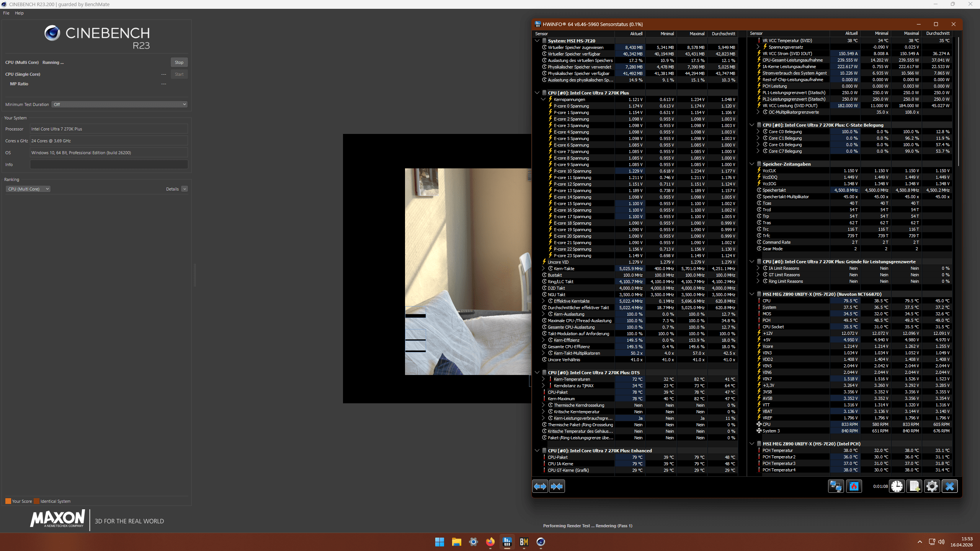Collapse System: MSI MS-7E20 sensor group

click(x=537, y=41)
